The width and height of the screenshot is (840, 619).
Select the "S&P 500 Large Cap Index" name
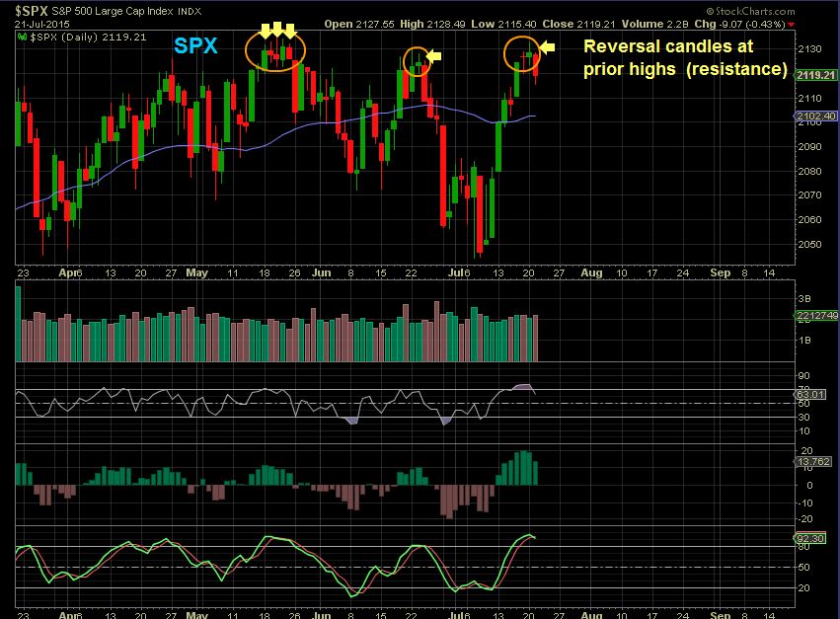[x=112, y=11]
